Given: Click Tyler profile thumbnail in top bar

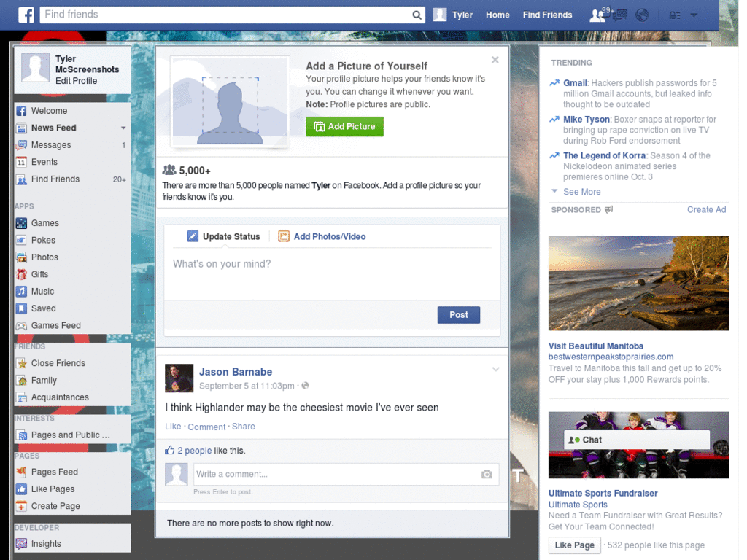Looking at the screenshot, I should (x=440, y=15).
